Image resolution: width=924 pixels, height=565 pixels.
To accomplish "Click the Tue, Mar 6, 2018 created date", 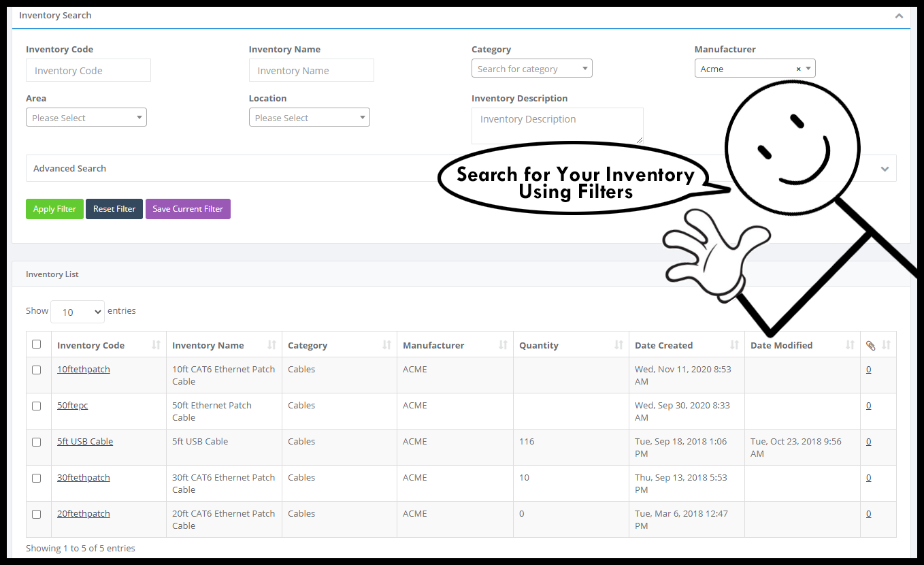I will [x=682, y=520].
